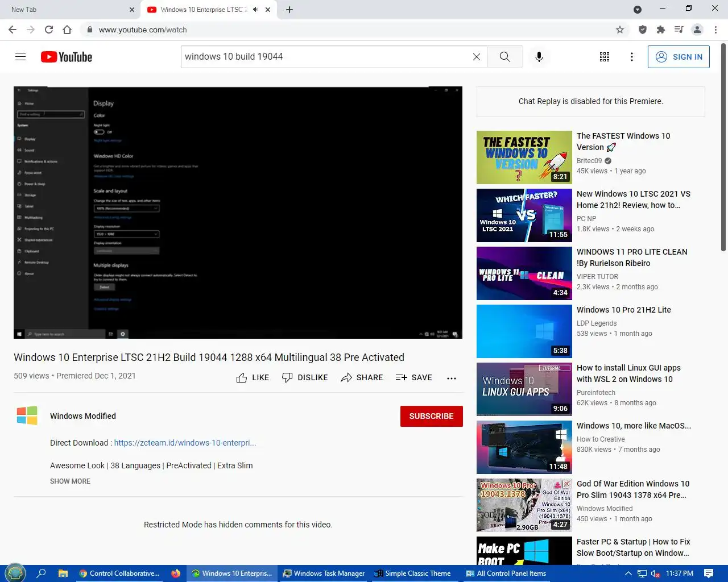Go back with the browser back arrow
The image size is (728, 582).
pyautogui.click(x=13, y=30)
